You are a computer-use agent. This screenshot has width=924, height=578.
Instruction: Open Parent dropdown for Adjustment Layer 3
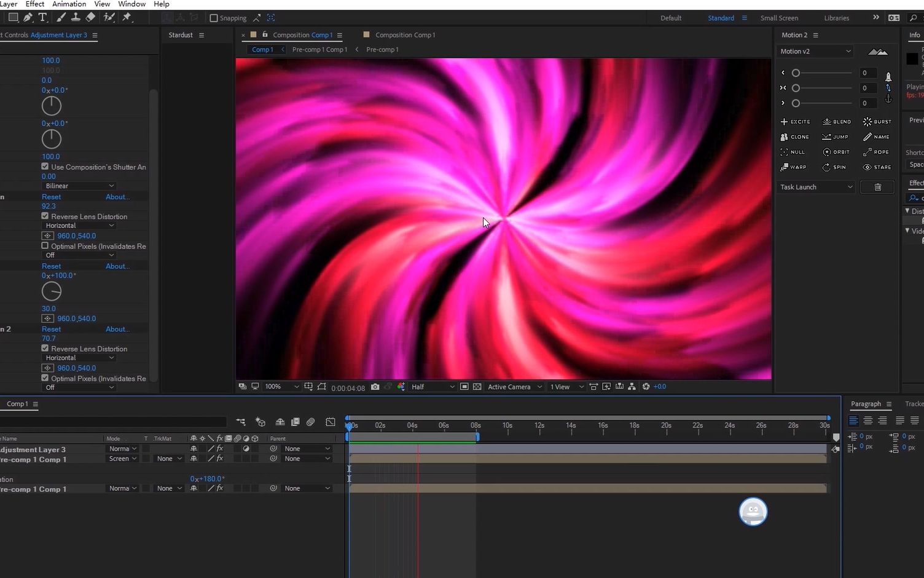tap(307, 449)
